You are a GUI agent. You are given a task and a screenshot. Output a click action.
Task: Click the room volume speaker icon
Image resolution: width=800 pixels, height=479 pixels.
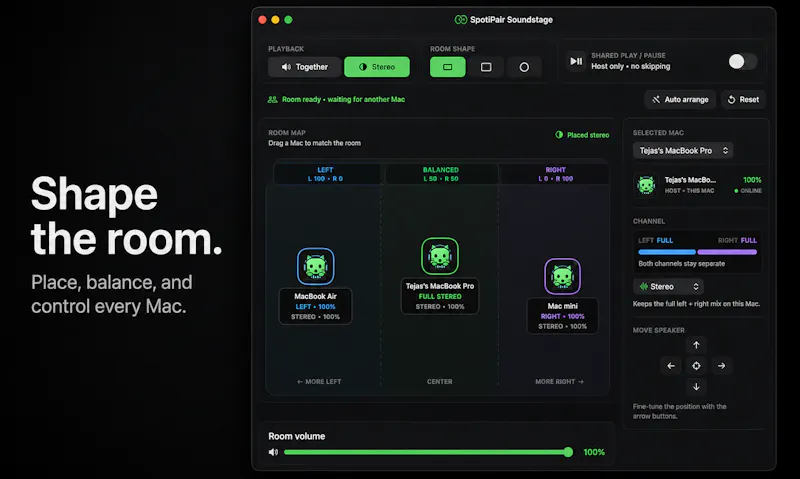click(x=273, y=452)
